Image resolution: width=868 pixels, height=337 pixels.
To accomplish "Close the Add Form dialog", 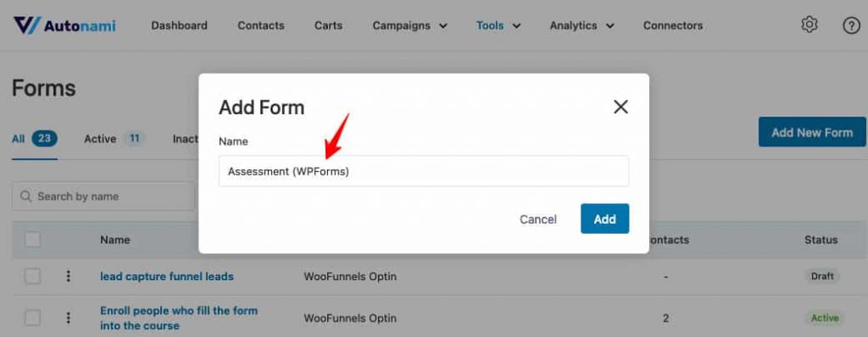I will 620,107.
